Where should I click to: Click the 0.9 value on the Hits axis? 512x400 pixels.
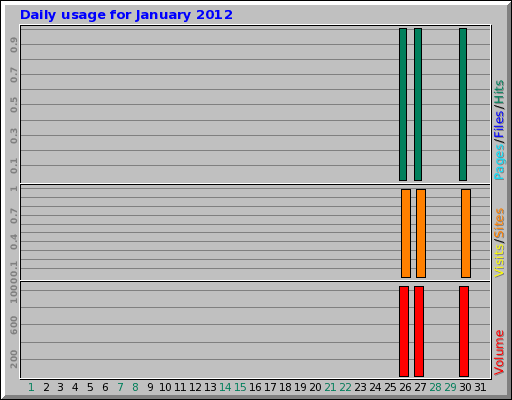coord(14,45)
